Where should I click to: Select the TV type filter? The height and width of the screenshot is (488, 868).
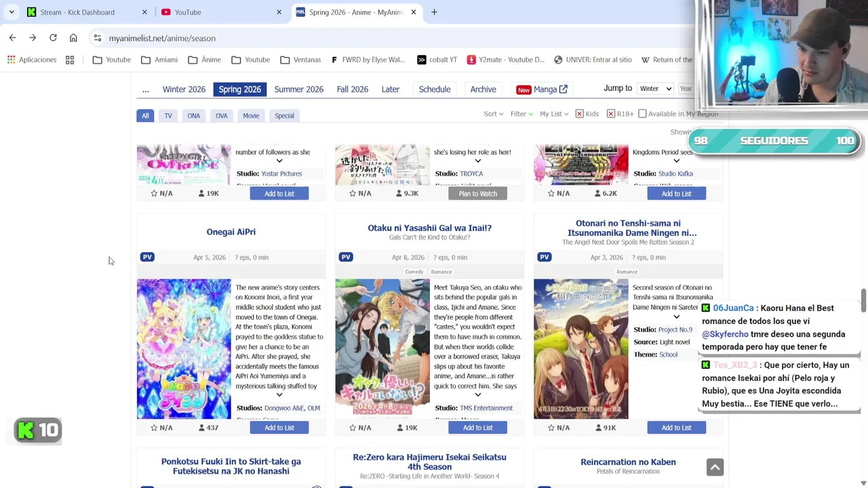pos(168,116)
